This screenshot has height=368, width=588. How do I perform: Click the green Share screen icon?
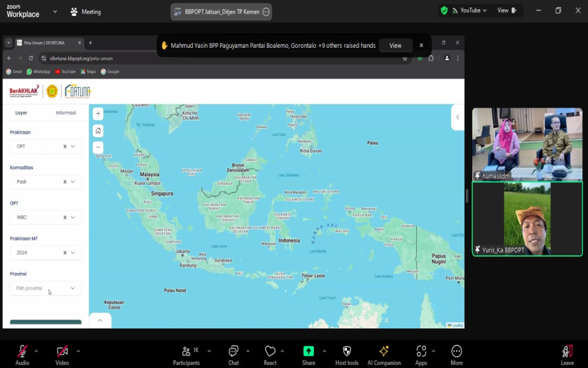308,351
